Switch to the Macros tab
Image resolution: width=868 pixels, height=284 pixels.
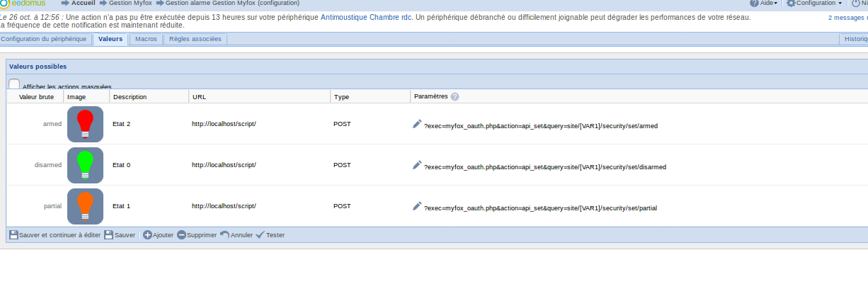tap(146, 39)
